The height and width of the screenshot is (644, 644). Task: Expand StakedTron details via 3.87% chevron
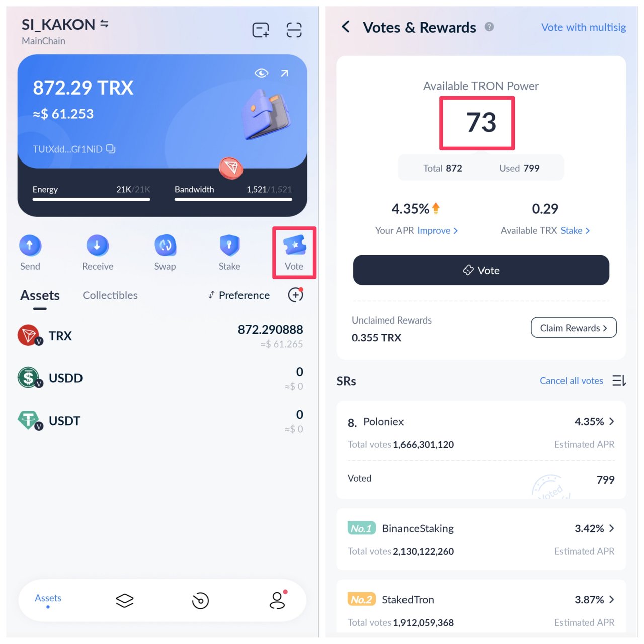pos(612,600)
